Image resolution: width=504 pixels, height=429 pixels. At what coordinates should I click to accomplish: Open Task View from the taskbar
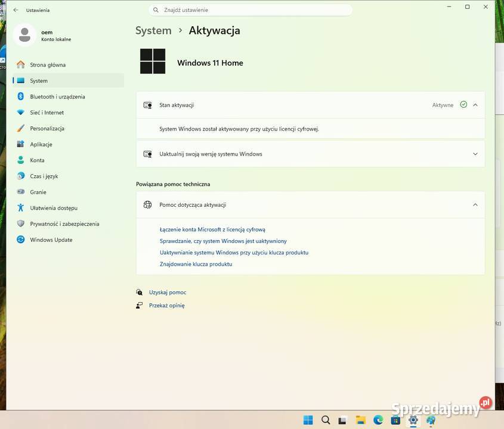click(342, 420)
